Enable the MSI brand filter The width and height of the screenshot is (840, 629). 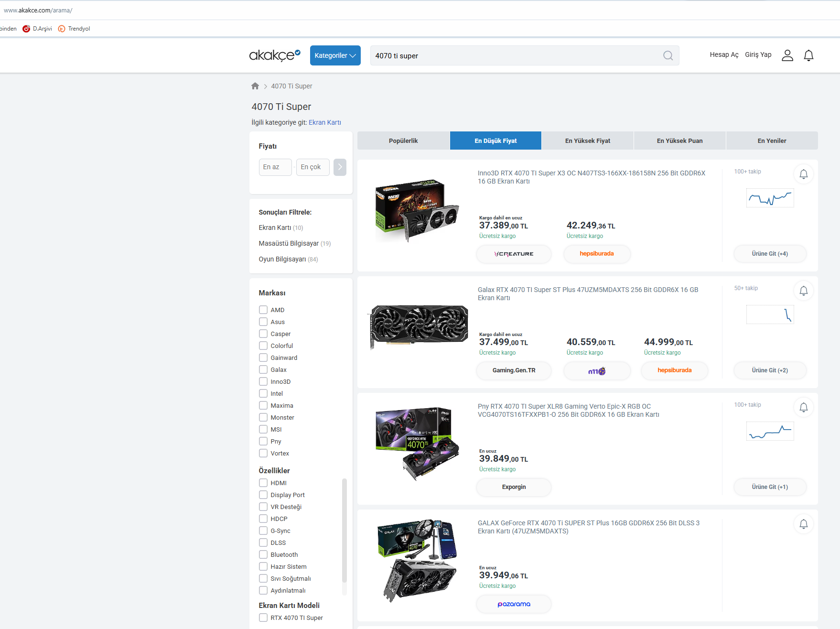click(x=263, y=429)
